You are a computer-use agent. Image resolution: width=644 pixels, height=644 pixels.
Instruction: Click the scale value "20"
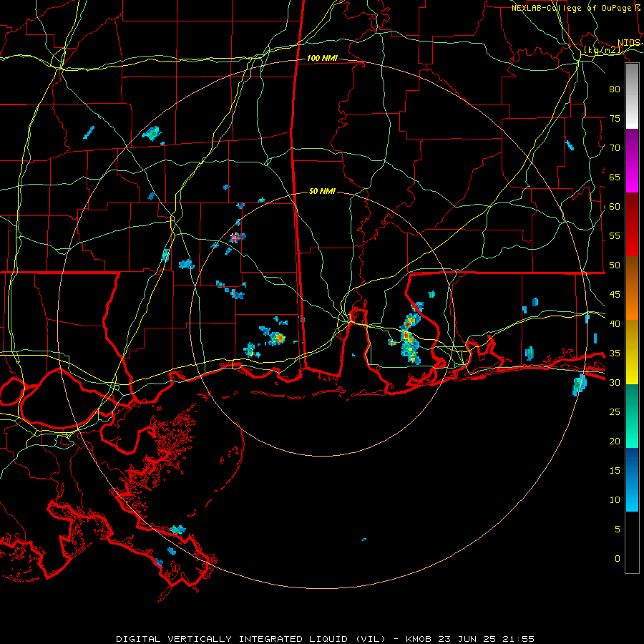click(x=615, y=441)
